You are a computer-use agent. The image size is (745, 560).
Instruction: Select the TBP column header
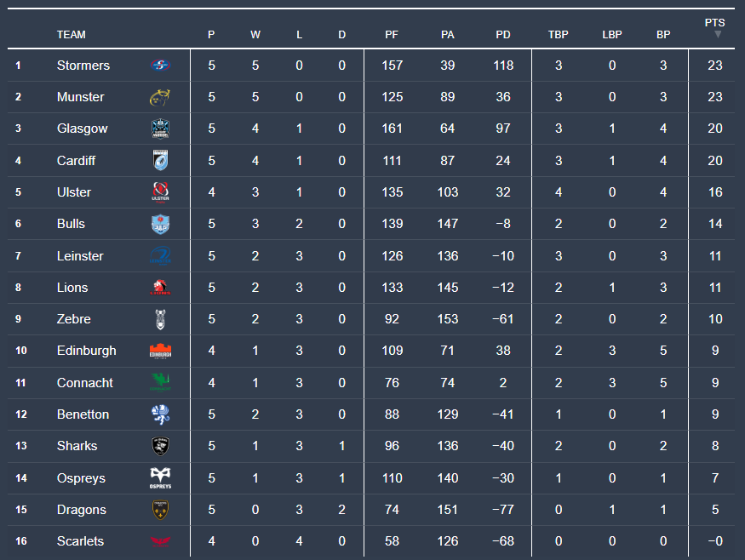559,35
